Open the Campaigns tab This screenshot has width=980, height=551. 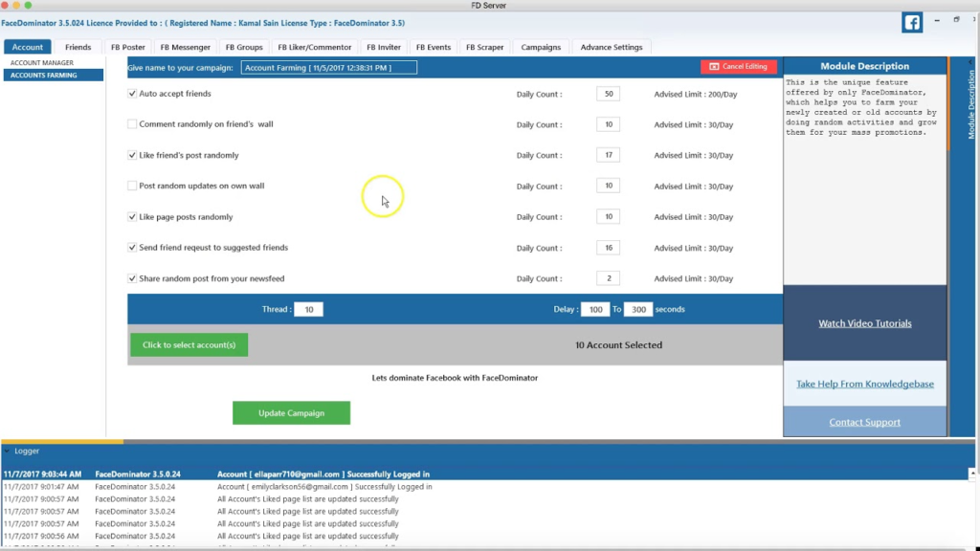(541, 47)
